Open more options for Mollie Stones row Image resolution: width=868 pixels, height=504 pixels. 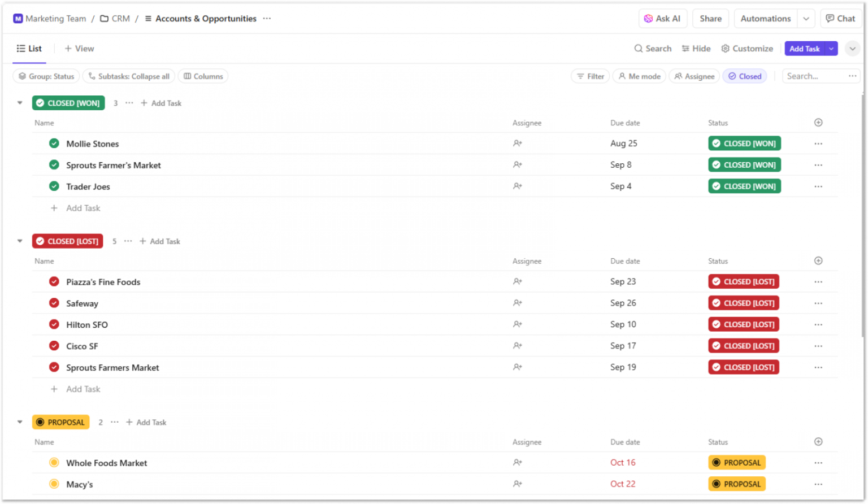click(x=818, y=144)
